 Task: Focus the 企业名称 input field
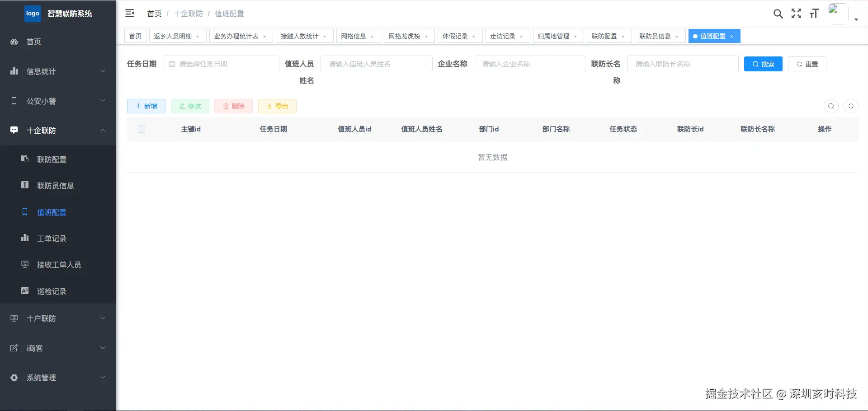click(529, 64)
